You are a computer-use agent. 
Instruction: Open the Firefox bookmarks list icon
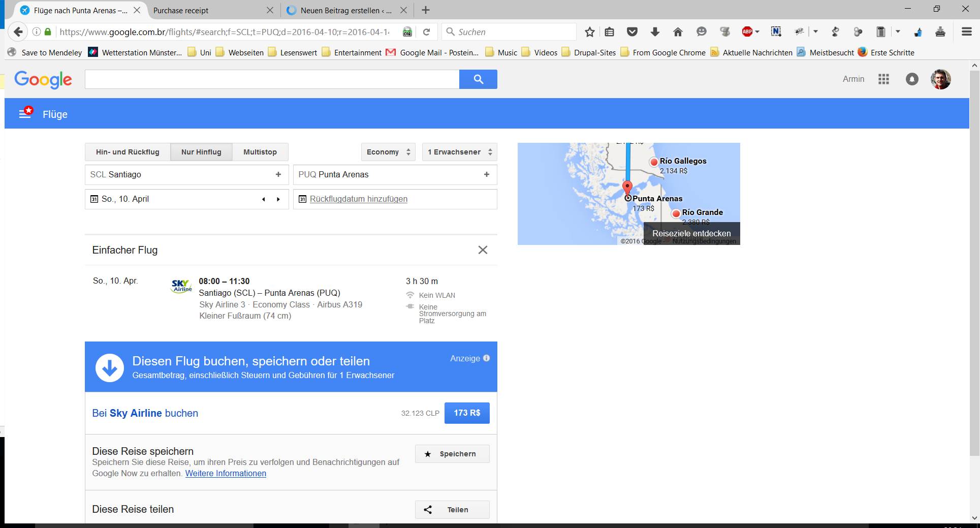(610, 32)
